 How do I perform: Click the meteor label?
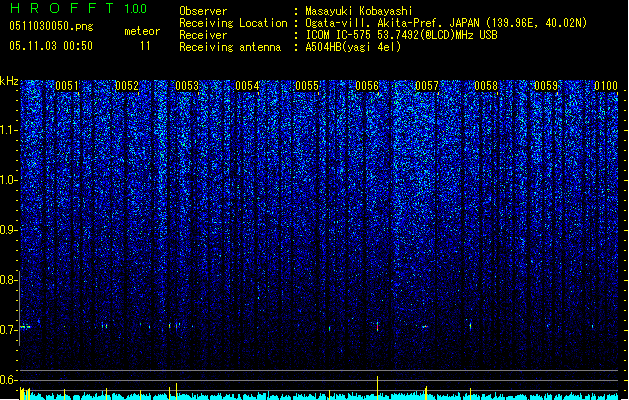tap(142, 31)
